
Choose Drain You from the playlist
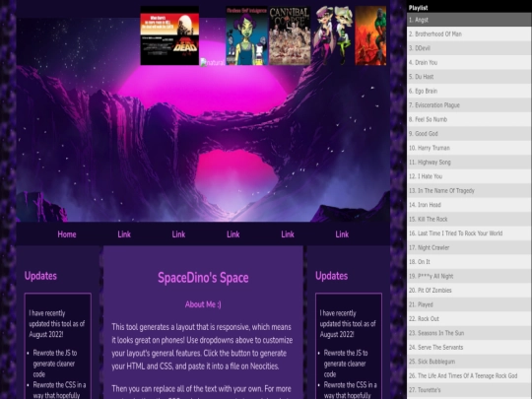(x=469, y=62)
